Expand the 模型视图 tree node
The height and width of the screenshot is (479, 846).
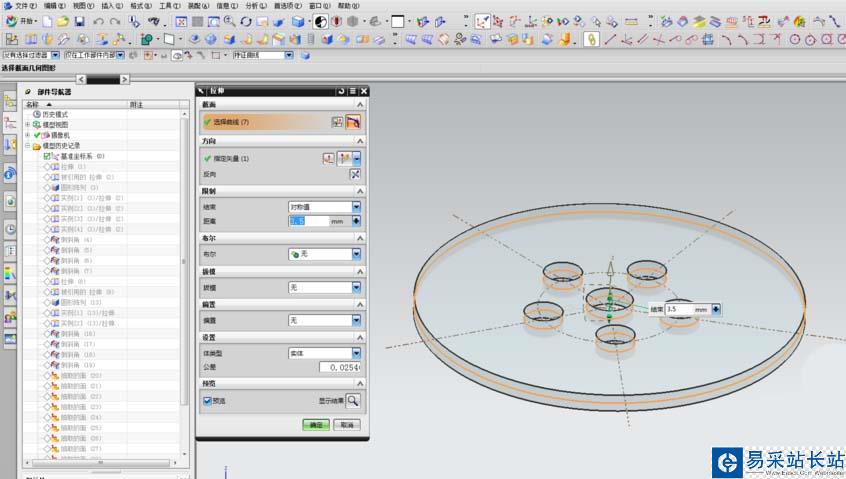[x=27, y=125]
